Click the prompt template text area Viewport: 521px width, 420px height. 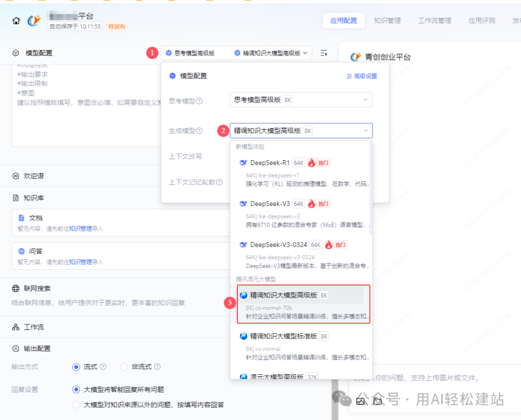(86, 105)
